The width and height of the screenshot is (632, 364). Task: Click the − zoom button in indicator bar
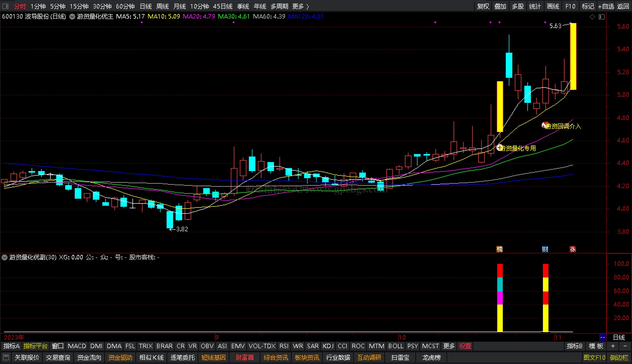[625, 346]
